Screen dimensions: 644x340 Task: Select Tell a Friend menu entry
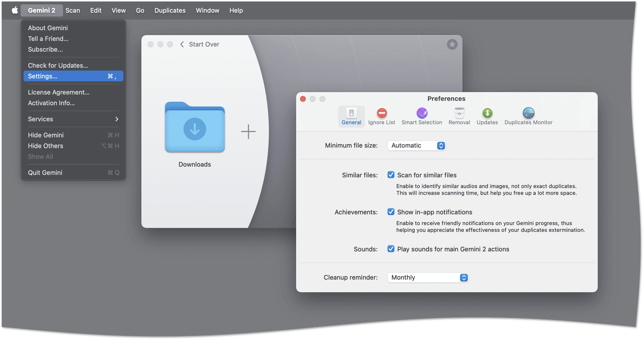pyautogui.click(x=73, y=39)
